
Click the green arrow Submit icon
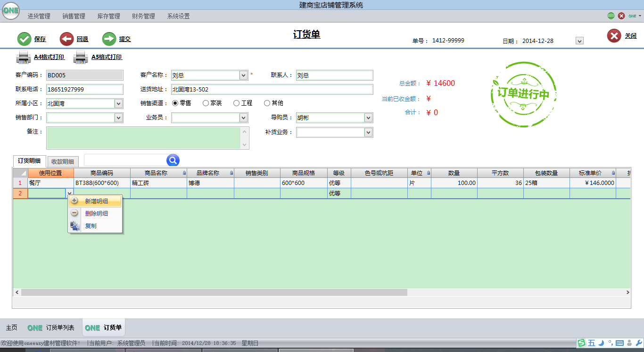[x=109, y=39]
